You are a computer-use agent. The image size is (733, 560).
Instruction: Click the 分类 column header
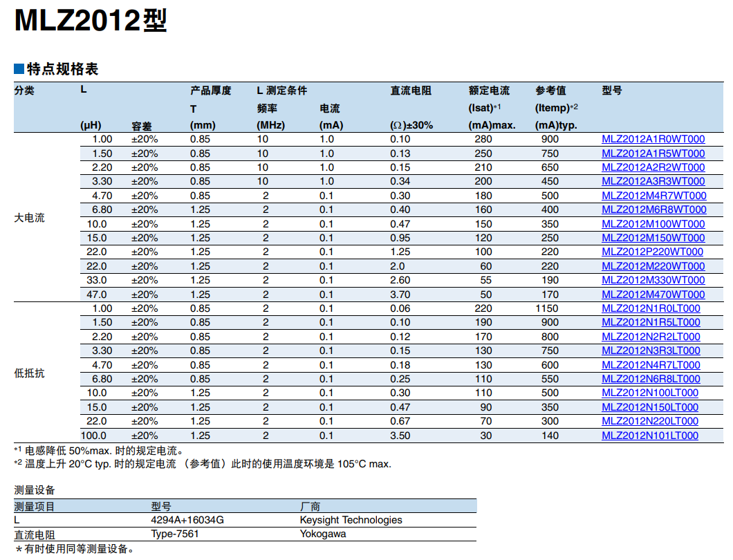(24, 91)
